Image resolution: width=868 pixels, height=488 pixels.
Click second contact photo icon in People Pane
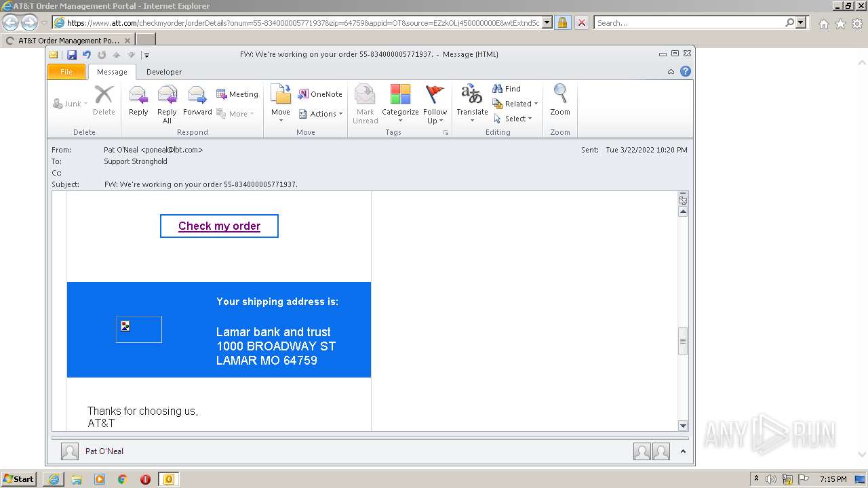coord(661,451)
